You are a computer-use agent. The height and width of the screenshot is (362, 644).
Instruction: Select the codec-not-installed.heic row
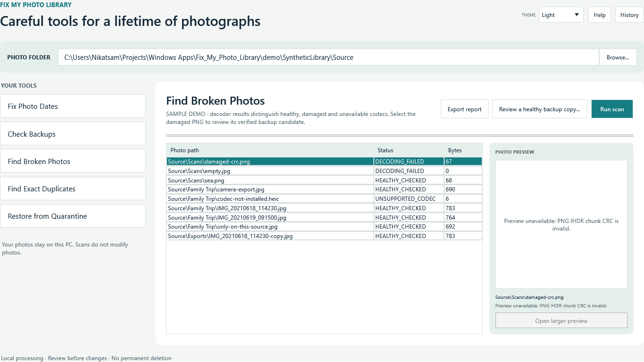[x=324, y=199]
